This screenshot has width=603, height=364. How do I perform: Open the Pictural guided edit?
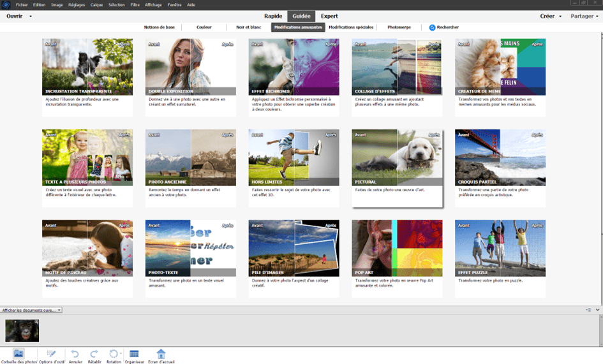397,168
